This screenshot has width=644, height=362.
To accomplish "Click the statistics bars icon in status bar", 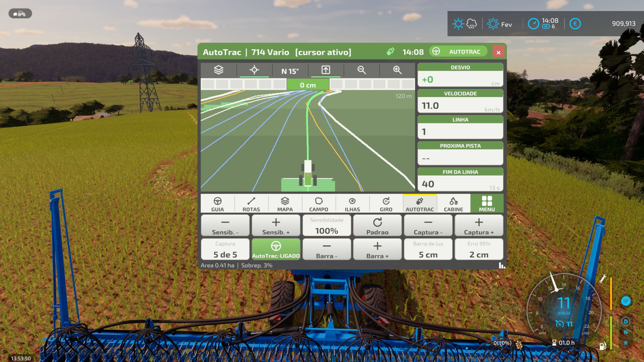I will point(502,265).
